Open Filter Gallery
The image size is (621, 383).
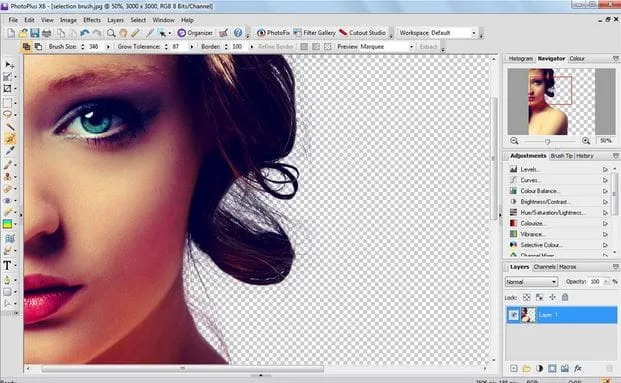point(314,33)
